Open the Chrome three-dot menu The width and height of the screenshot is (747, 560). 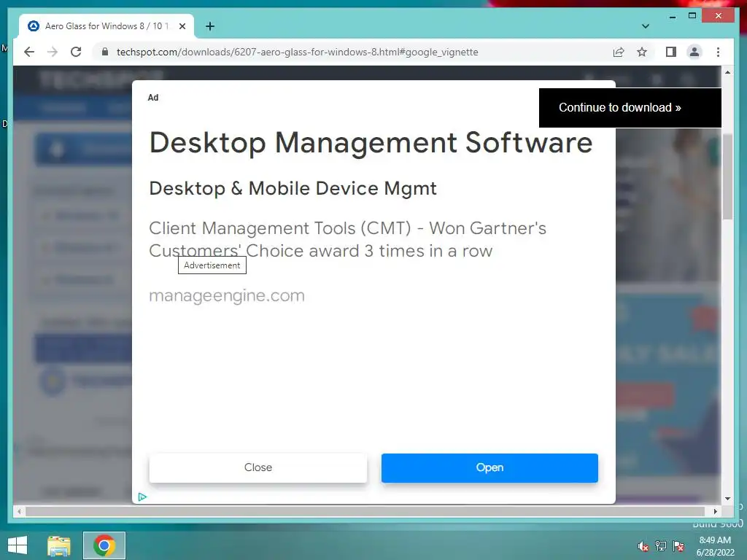pos(718,52)
